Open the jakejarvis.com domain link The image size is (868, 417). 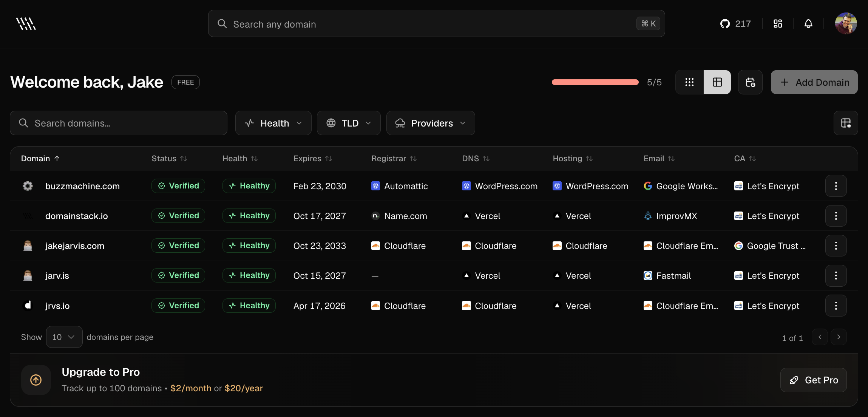click(75, 246)
